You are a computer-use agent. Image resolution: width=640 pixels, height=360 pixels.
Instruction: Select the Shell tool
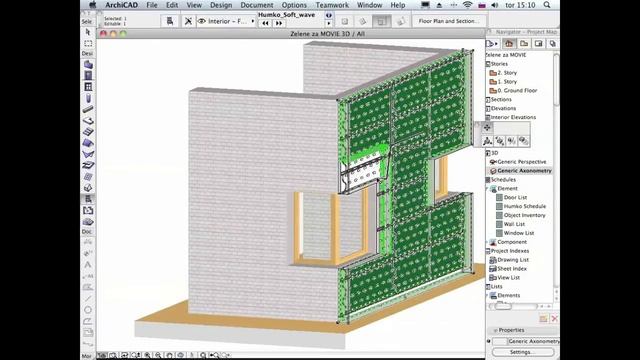point(88,154)
